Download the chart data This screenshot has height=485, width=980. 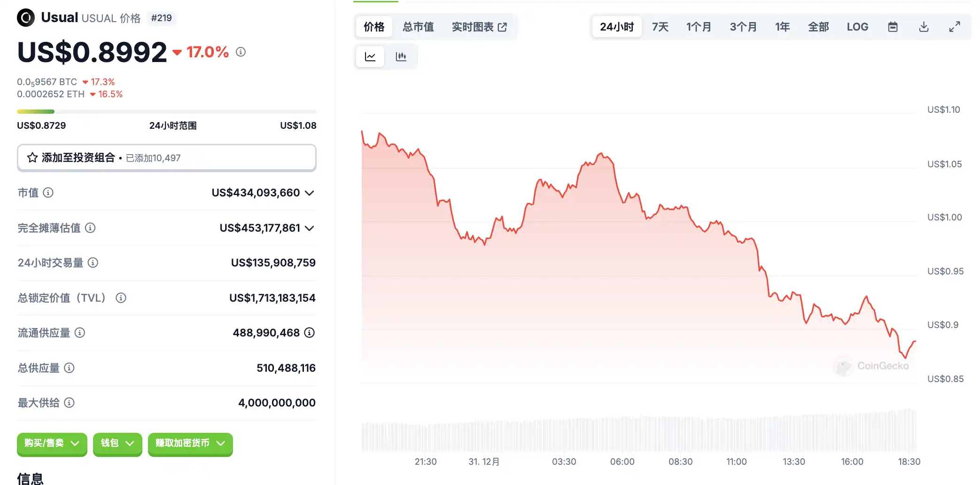coord(924,27)
